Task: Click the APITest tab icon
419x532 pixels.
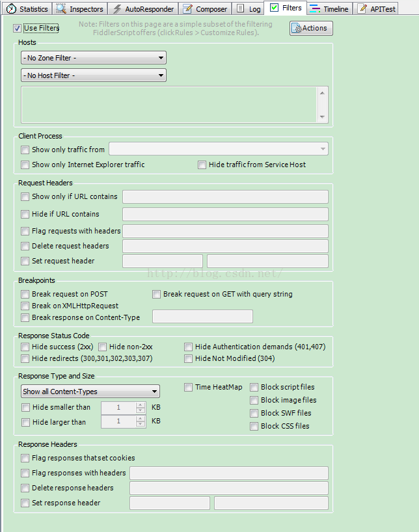Action: pos(363,9)
